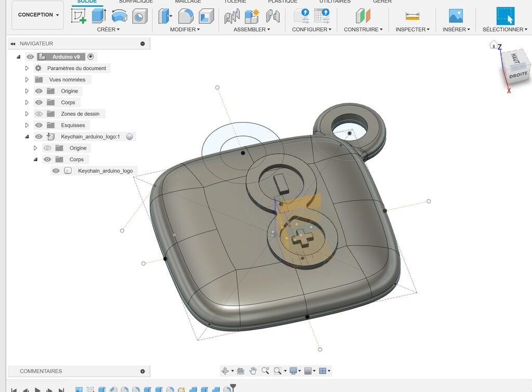Screen dimensions: 532x392
Task: Hide the Keychain_arduino_logo body
Action: point(56,171)
